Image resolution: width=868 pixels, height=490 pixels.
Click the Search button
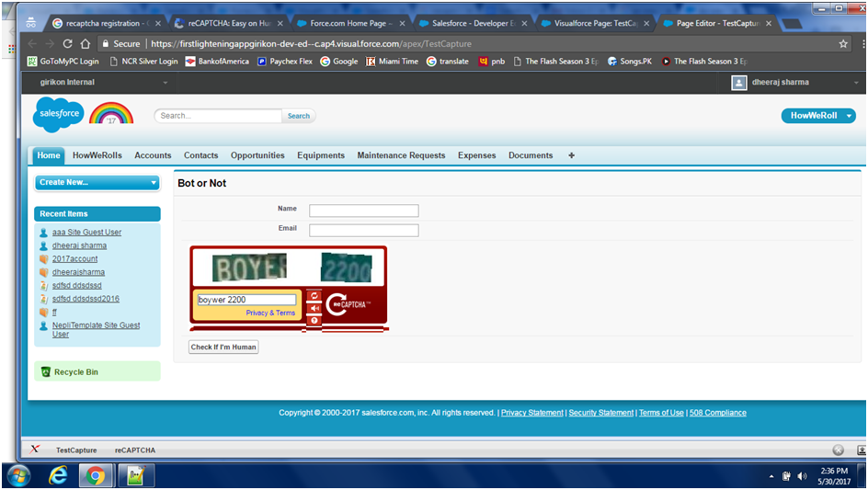[x=298, y=116]
